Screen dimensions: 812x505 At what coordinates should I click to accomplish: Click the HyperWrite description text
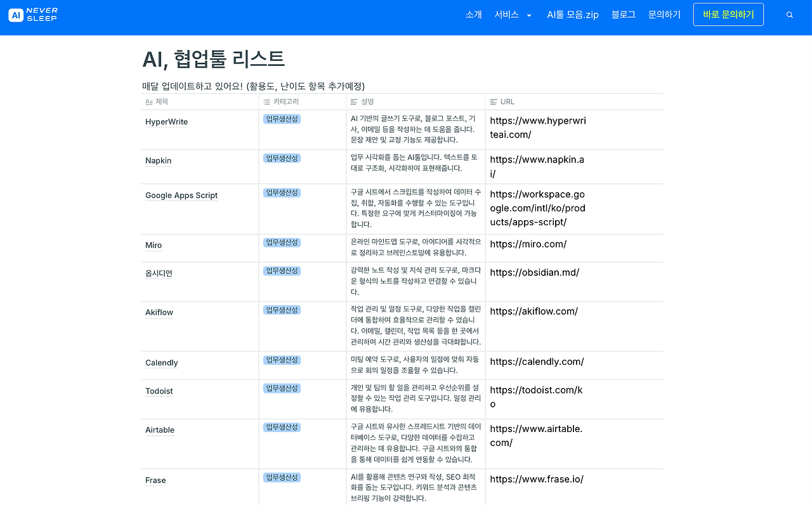(413, 129)
